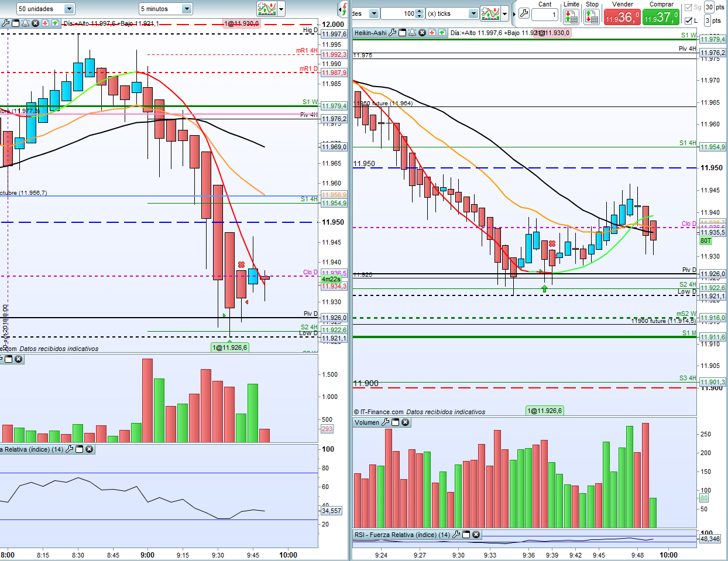Click RSI value 34,557 on left axis
Screen dimensions: 728x561
point(331,511)
